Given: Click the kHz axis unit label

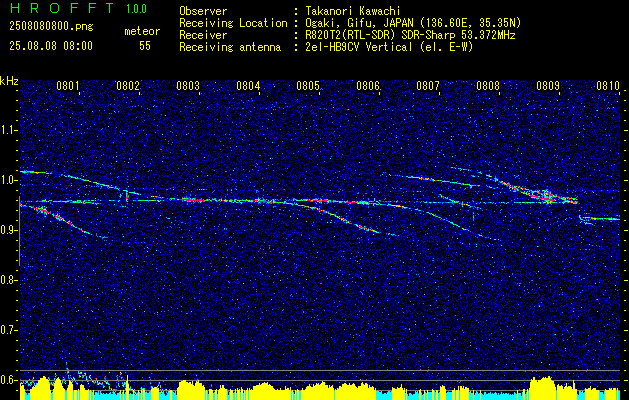Looking at the screenshot, I should [9, 81].
